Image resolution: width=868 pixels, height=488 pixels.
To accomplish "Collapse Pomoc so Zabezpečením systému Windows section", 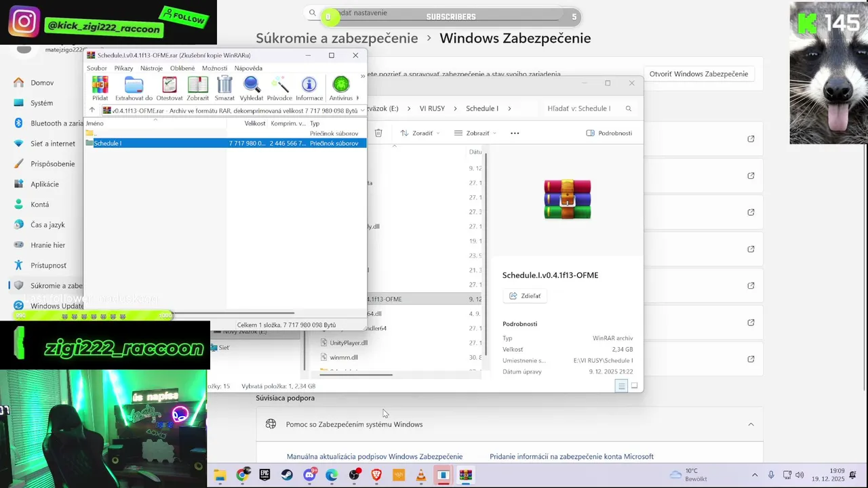I will coord(751,424).
